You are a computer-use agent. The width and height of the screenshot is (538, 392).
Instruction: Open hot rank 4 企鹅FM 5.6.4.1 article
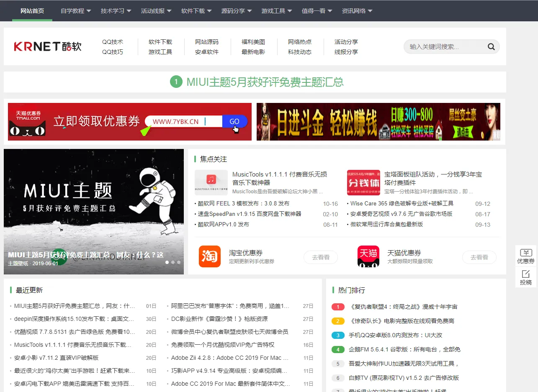tap(404, 349)
